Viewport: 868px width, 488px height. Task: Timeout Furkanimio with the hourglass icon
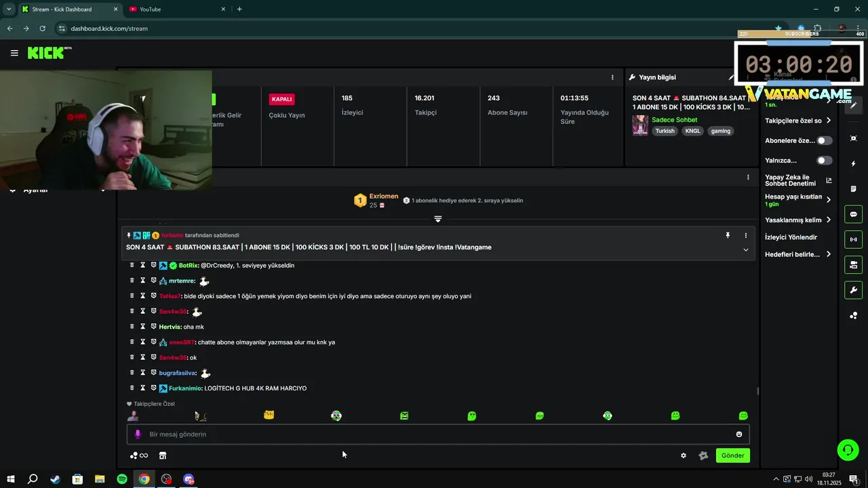[143, 388]
